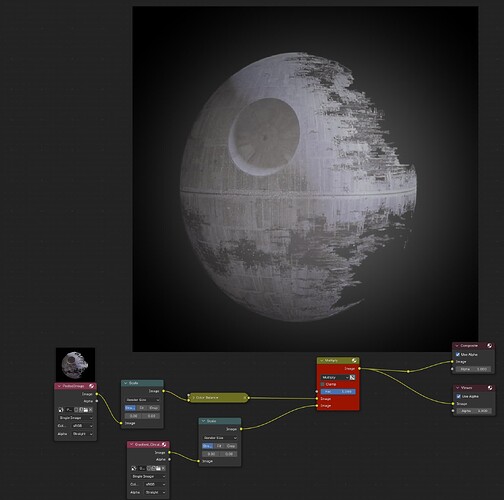Click Alpha input socket of Composite node

coord(452,369)
